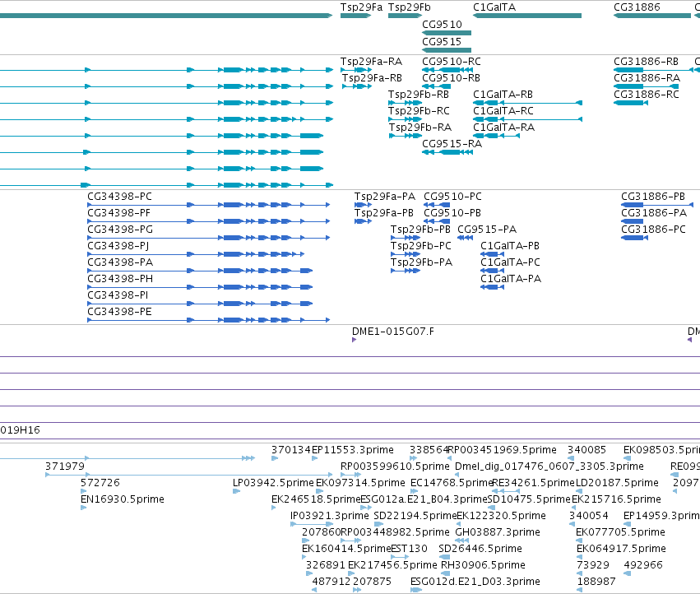The width and height of the screenshot is (700, 594).
Task: Click protein CG34398-PG label
Action: click(119, 230)
